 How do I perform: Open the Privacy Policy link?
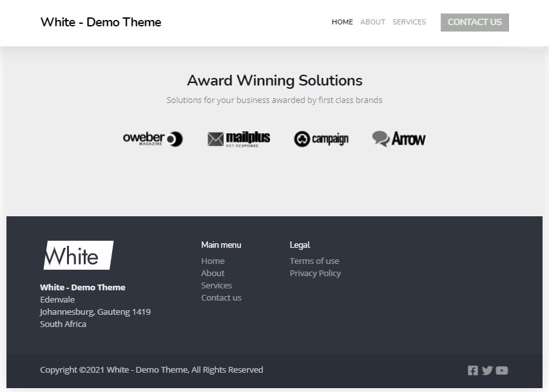click(x=315, y=273)
